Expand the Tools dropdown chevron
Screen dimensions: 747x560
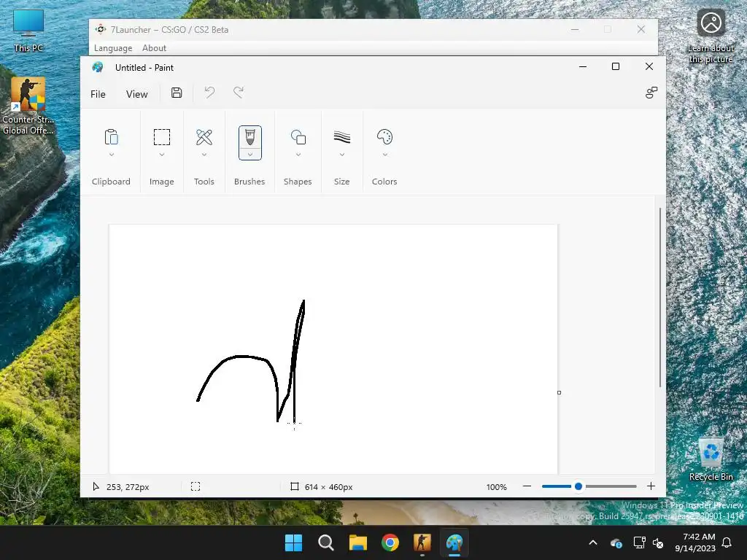coord(204,155)
